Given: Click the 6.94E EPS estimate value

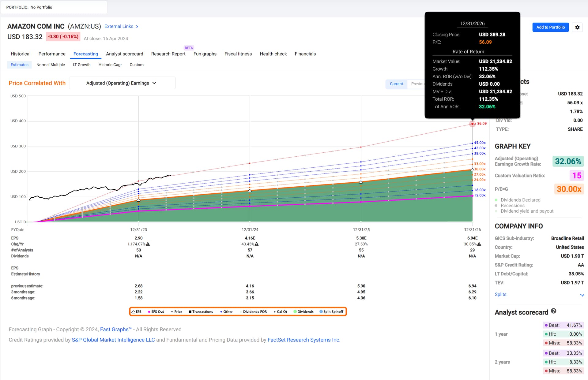Looking at the screenshot, I should (472, 238).
